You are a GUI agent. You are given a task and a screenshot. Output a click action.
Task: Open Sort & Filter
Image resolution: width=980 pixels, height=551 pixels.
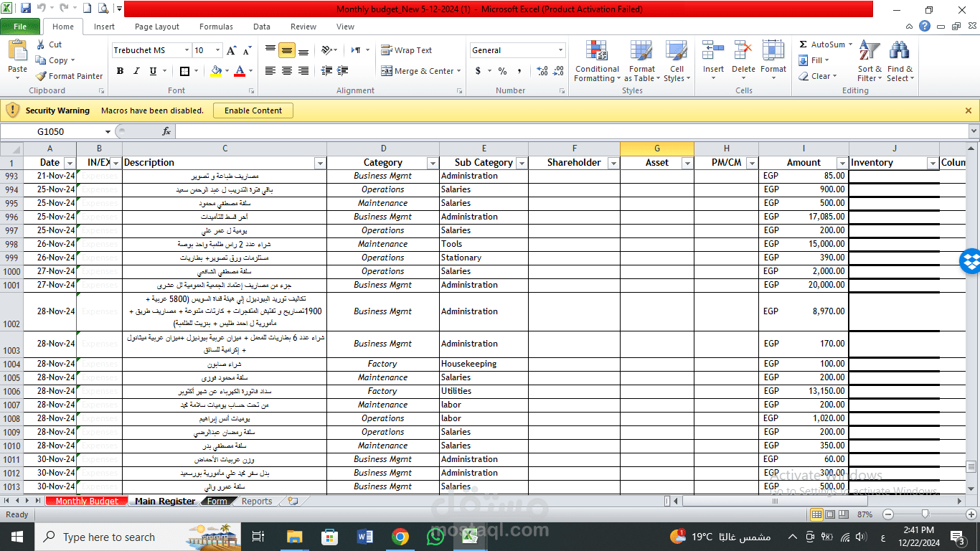[870, 62]
